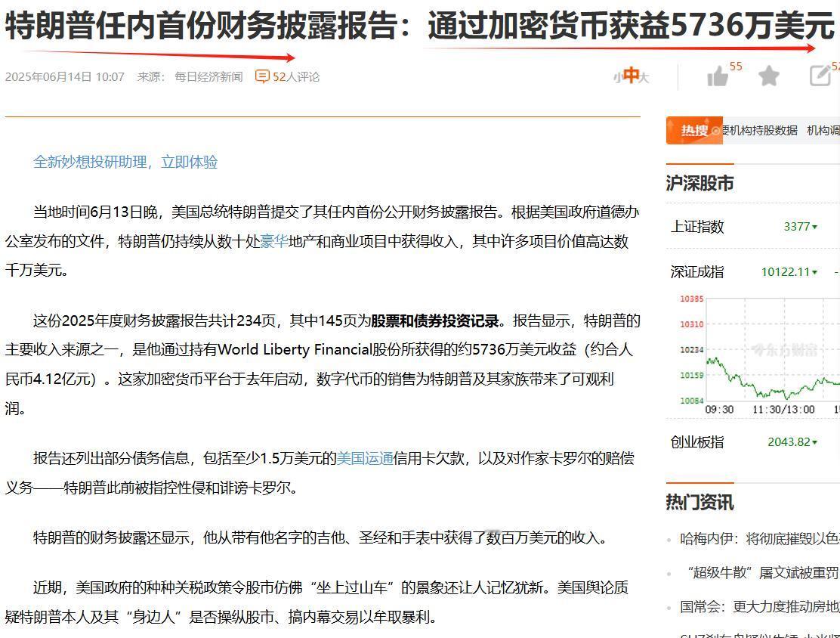840x638 pixels.
Task: Open 全新妙想投研助理，立即体验 link
Action: (125, 162)
